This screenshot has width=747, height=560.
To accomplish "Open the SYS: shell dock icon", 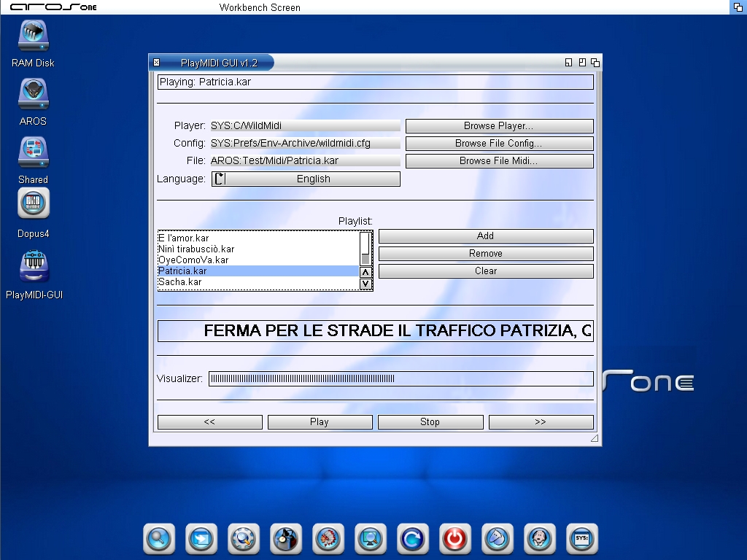I will tap(581, 539).
